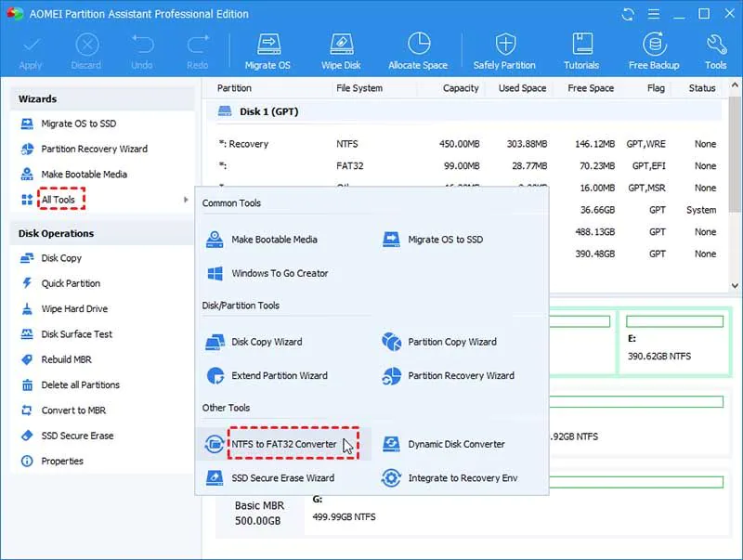This screenshot has width=743, height=560.
Task: Click the Safely Partition shield icon
Action: point(504,50)
